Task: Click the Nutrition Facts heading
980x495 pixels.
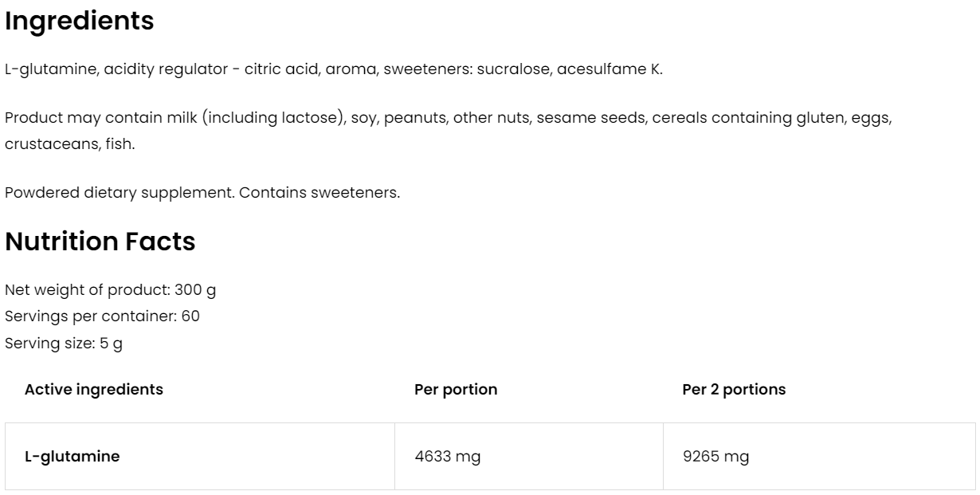Action: coord(100,242)
